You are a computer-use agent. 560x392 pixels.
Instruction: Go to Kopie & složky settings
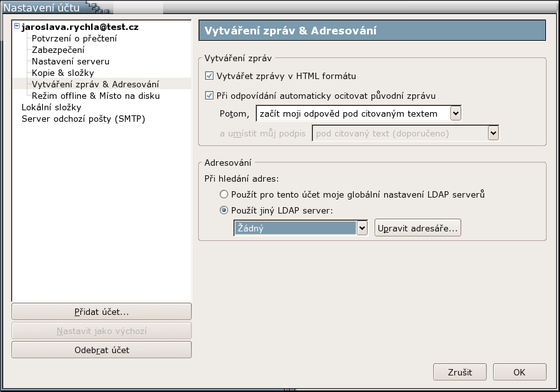pos(62,73)
